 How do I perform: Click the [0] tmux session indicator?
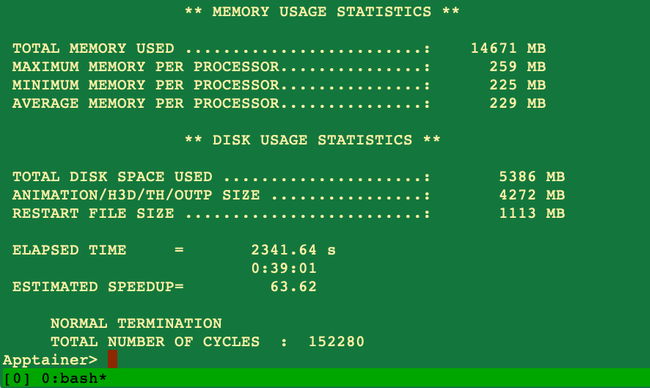[17, 378]
